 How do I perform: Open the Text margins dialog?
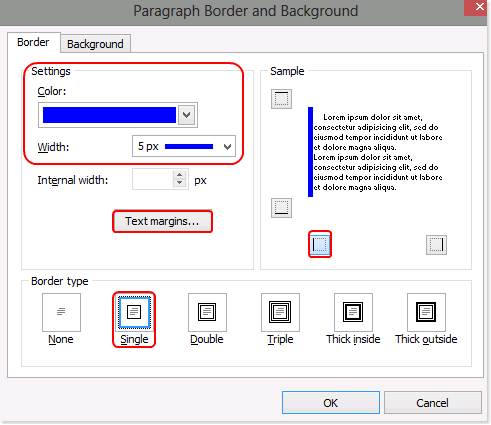162,221
